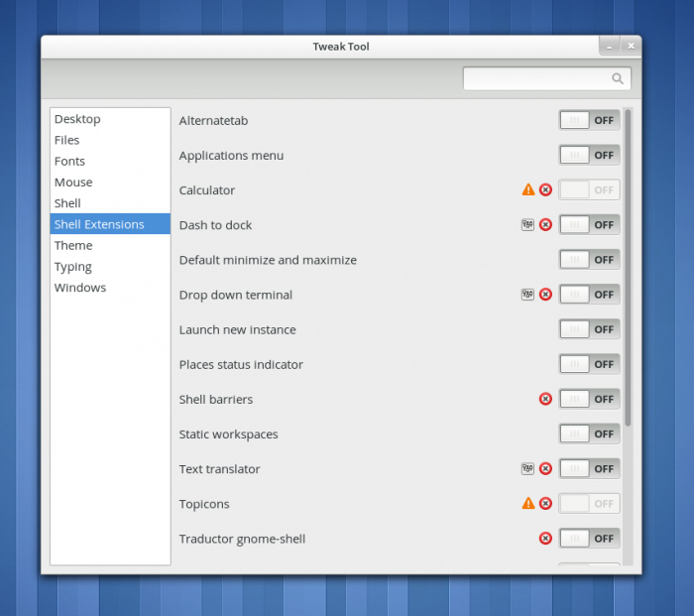Enable Default minimize and maximize switch
The height and width of the screenshot is (616, 694).
(x=589, y=260)
